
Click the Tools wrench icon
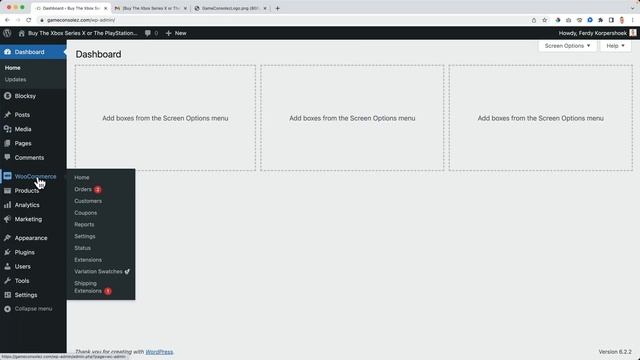(x=7, y=281)
